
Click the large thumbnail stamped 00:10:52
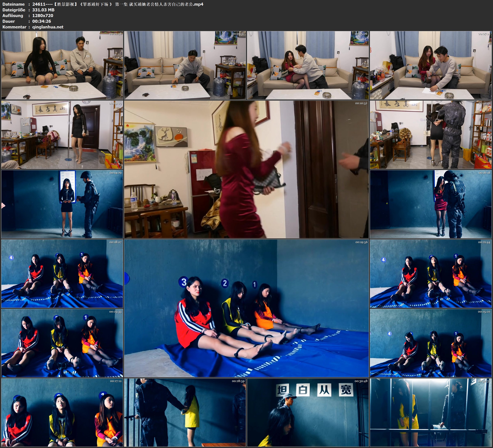[246, 169]
